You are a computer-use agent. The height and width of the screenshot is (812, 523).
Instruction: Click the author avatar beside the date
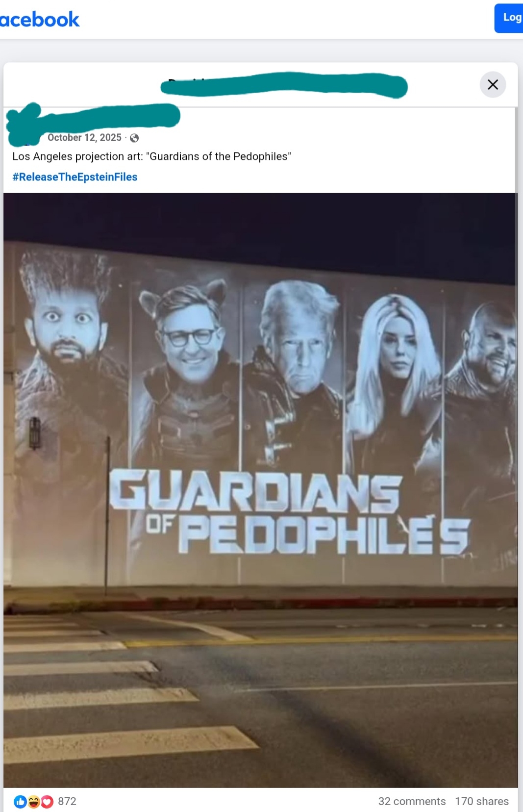coord(23,127)
